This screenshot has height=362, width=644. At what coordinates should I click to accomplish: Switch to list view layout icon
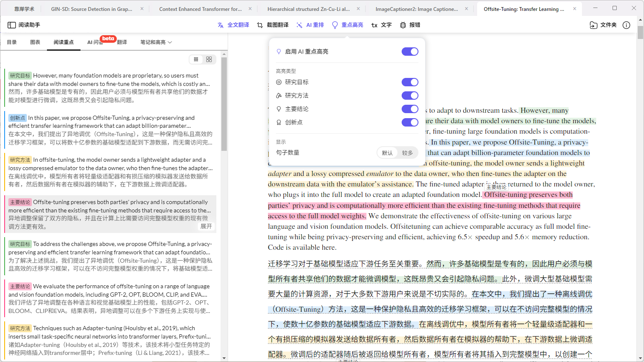click(x=196, y=59)
